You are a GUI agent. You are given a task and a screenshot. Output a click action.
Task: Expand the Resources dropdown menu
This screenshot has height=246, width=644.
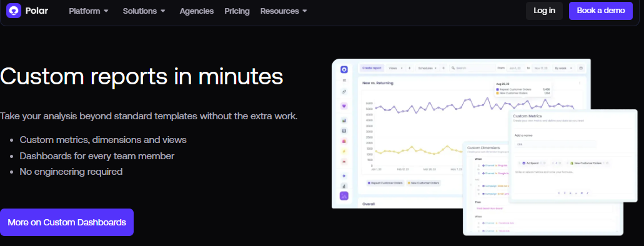(x=284, y=11)
